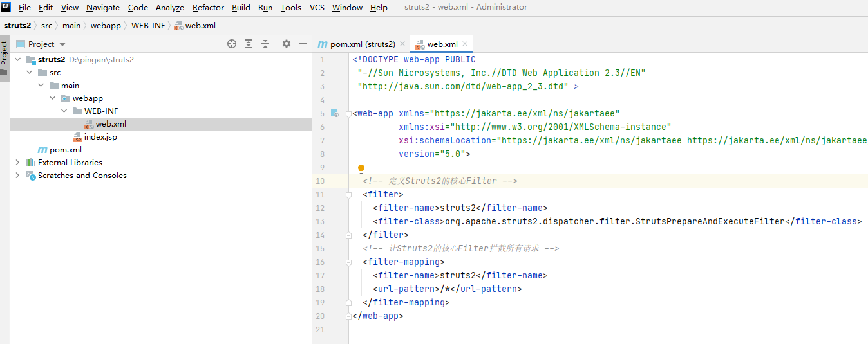
Task: Click the Scratches and Consoles icon
Action: pyautogui.click(x=31, y=176)
